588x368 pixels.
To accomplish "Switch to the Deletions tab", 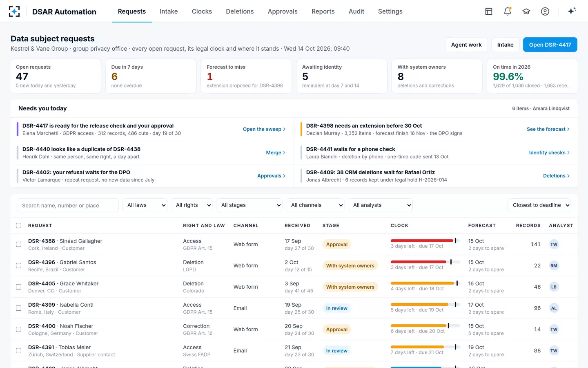I will 240,11.
